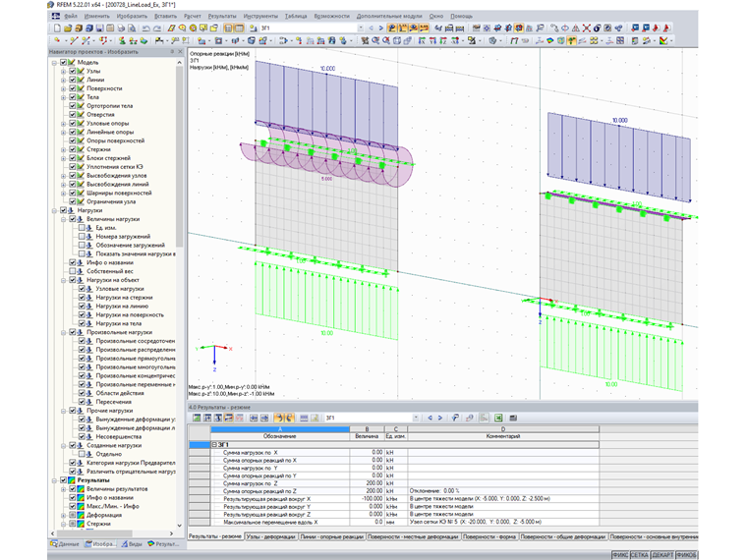This screenshot has width=747, height=560.
Task: Toggle the ФИКС status bar button
Action: coord(620,555)
